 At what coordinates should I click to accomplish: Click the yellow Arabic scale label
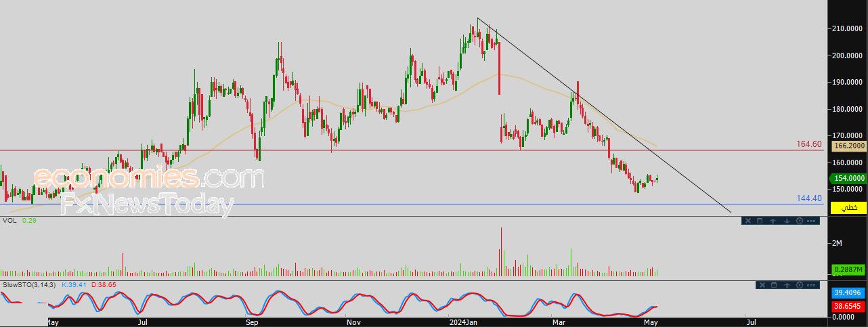847,207
